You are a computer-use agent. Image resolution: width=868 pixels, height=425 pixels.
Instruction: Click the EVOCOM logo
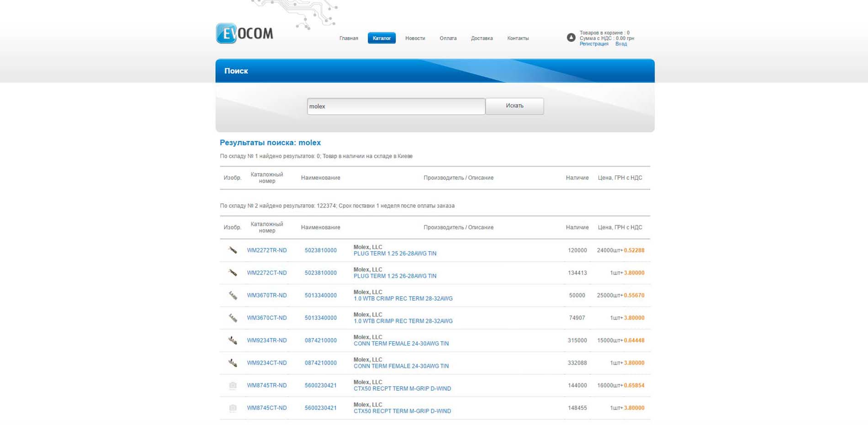coord(244,33)
